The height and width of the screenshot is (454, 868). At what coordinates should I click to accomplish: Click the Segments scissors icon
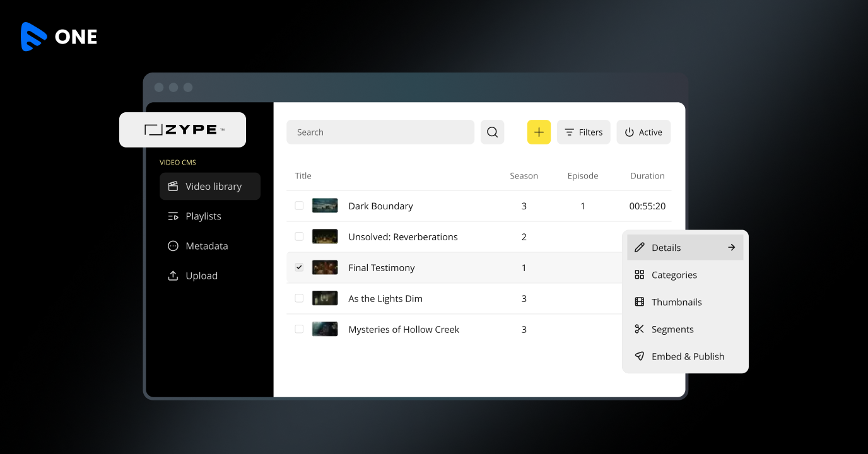(640, 329)
